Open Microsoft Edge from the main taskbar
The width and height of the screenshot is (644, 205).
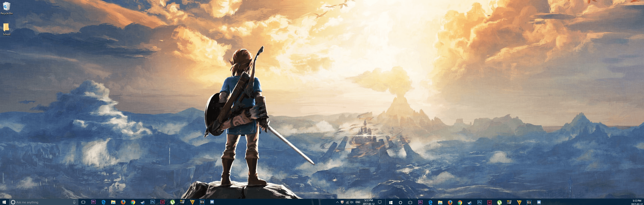103,202
